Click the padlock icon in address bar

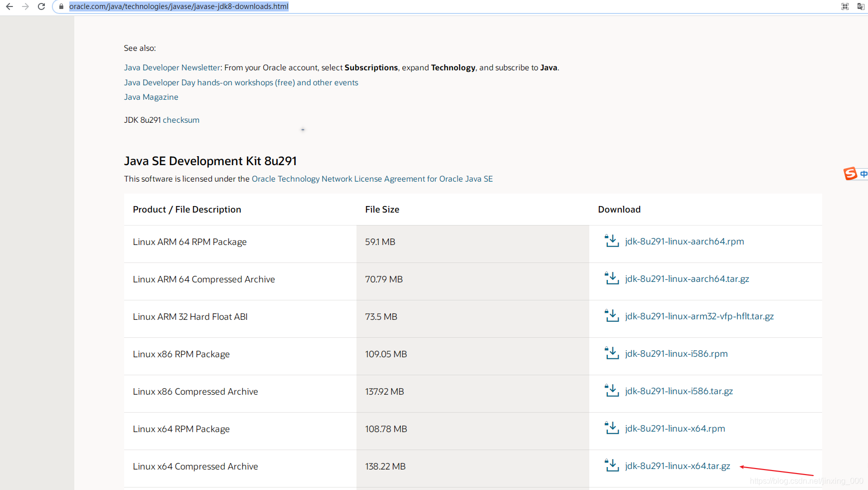point(61,6)
